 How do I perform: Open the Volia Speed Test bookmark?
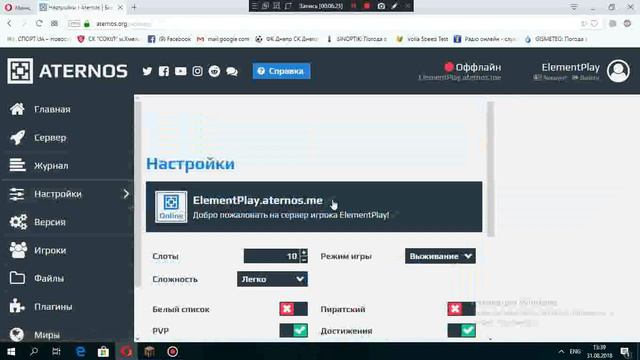pyautogui.click(x=422, y=39)
